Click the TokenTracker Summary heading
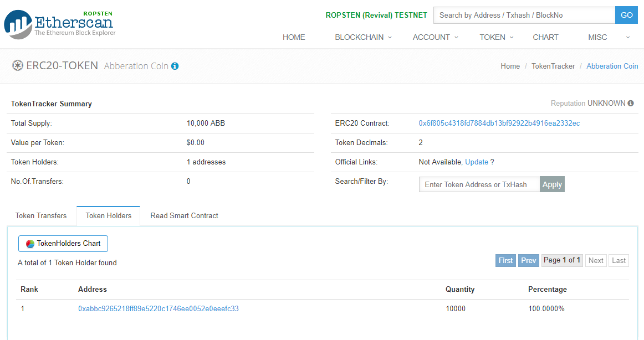The height and width of the screenshot is (340, 644). [x=52, y=104]
